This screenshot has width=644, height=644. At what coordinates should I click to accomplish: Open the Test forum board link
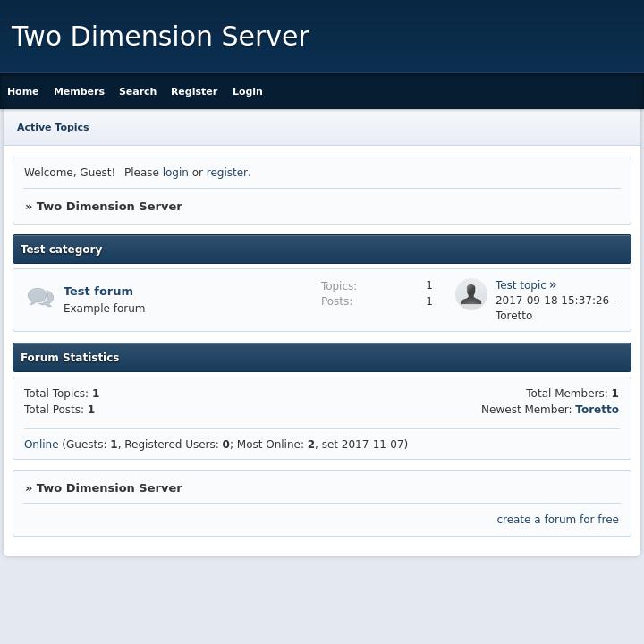pos(98,291)
